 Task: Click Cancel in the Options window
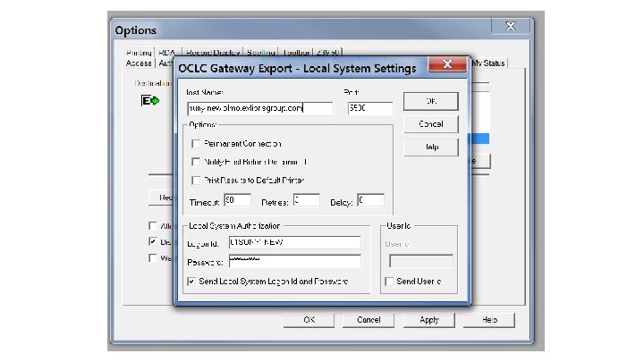point(369,320)
